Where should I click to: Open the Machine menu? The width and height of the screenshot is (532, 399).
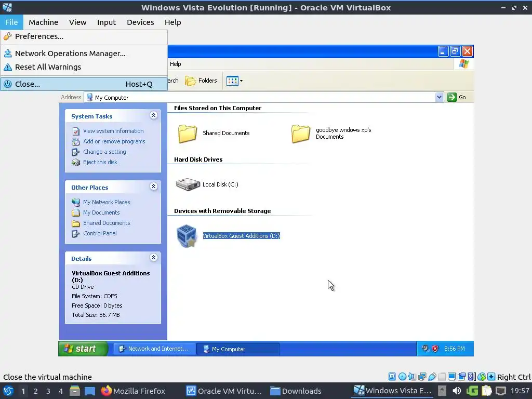click(x=43, y=22)
